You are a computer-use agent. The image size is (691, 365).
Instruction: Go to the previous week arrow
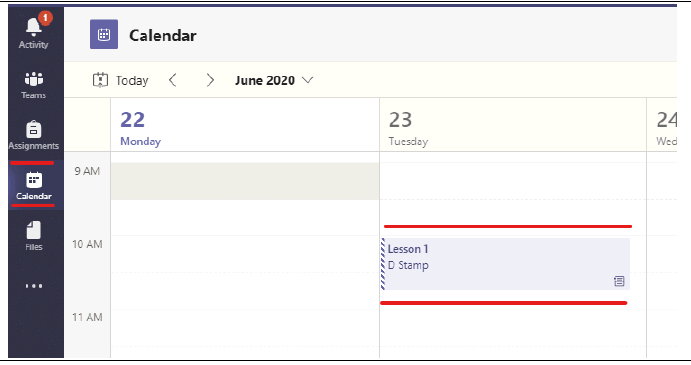[173, 80]
